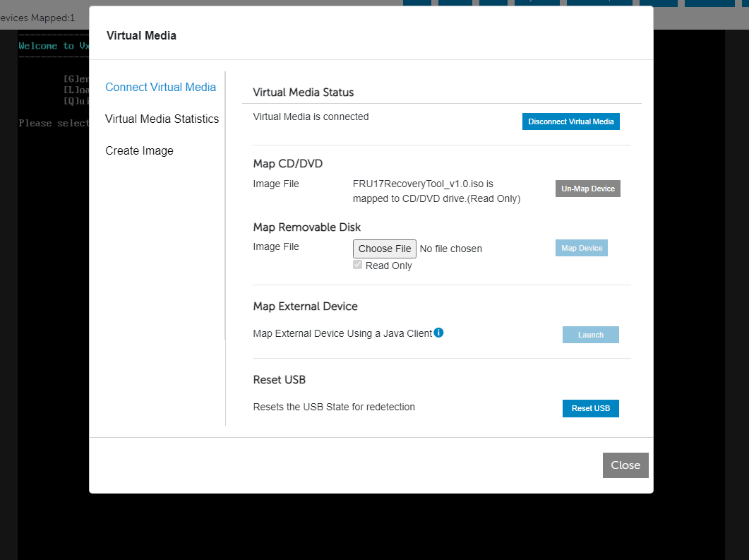Un-map the FRU17RecoveryTool_v1.0.iso CD/DVD device
Image resolution: width=749 pixels, height=560 pixels.
coord(587,189)
